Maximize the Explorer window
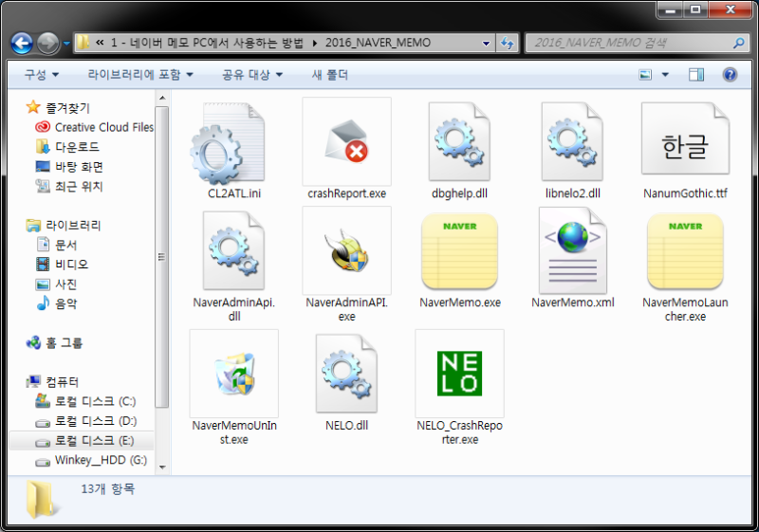Screen dimensions: 759x532 tap(695, 9)
